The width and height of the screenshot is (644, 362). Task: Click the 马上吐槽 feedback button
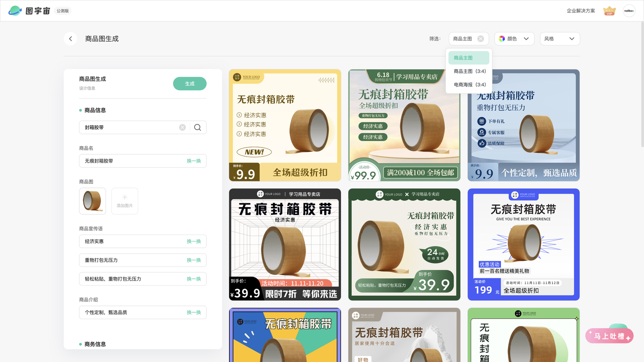609,336
